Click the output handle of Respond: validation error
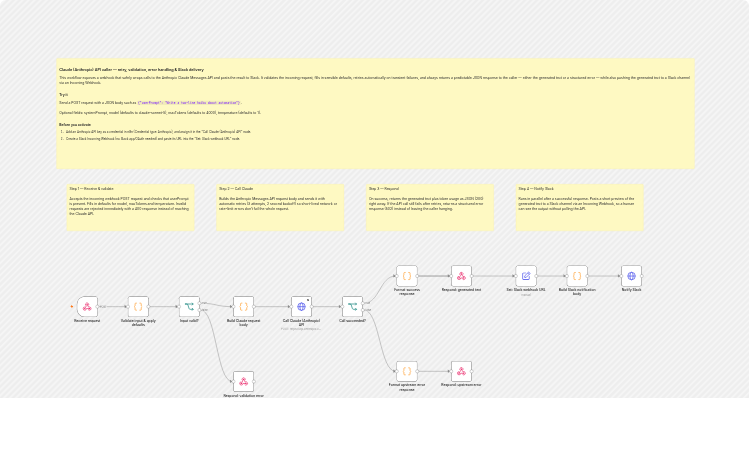This screenshot has width=749, height=450. click(x=254, y=382)
